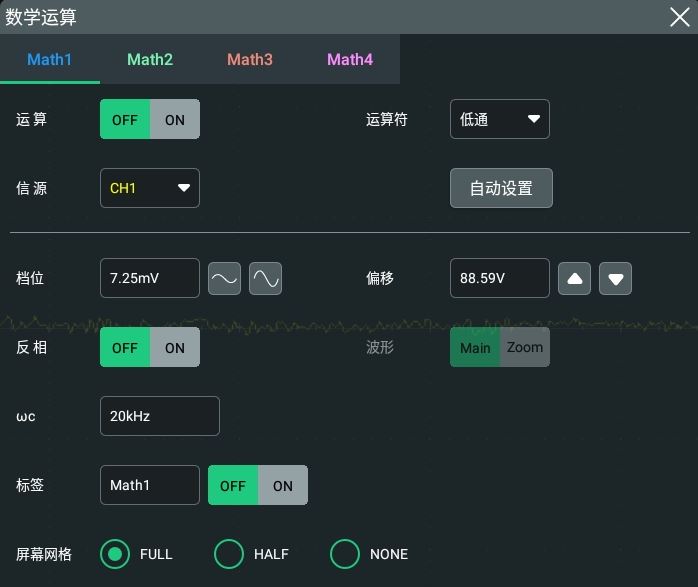Click the 自动设置 auto-setup button
This screenshot has width=698, height=587.
coord(501,188)
